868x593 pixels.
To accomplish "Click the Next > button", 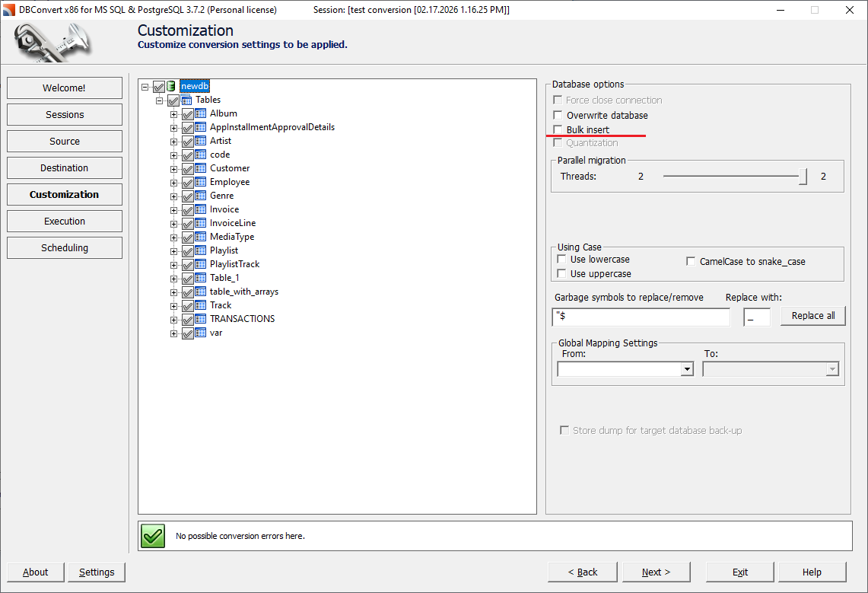I will coord(656,572).
